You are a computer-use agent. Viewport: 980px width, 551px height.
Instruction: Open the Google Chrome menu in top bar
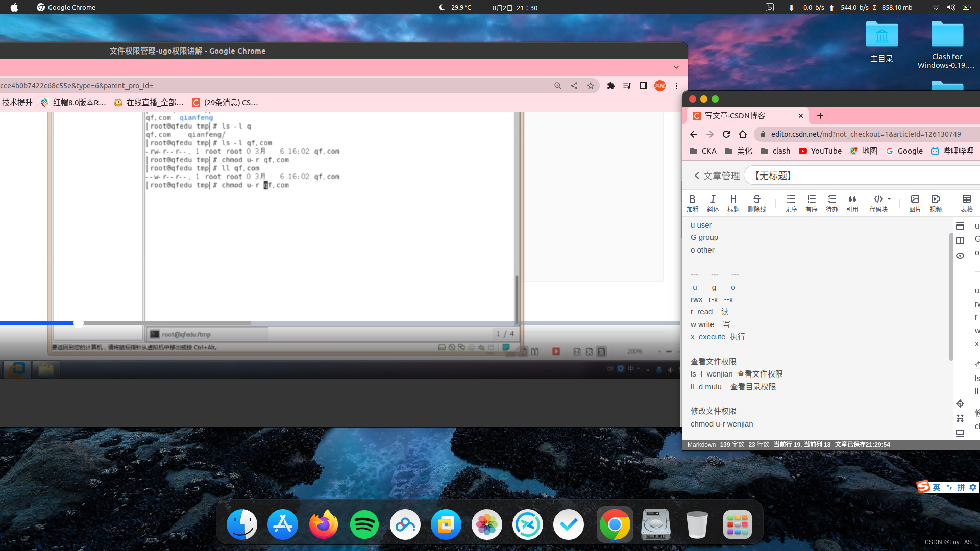click(x=66, y=7)
